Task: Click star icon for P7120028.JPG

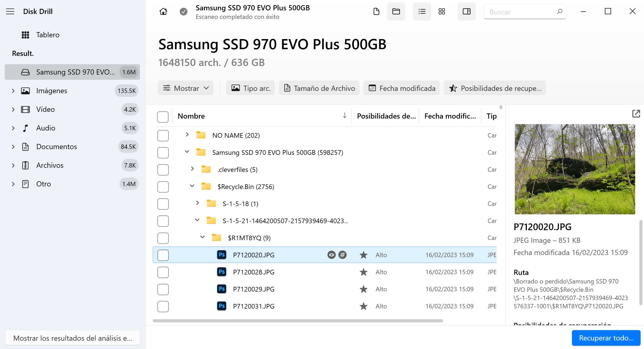Action: click(x=363, y=272)
